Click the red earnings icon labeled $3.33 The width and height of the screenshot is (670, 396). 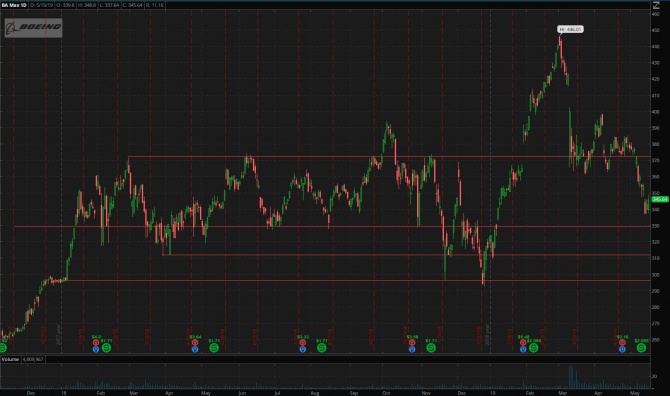point(303,343)
